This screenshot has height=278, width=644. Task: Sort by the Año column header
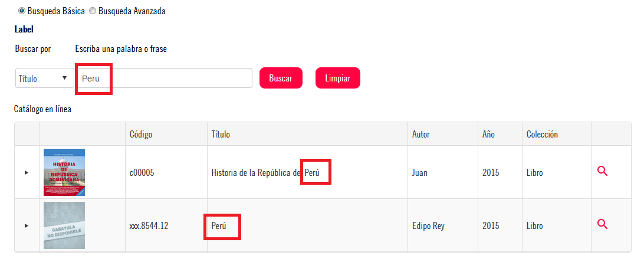488,135
